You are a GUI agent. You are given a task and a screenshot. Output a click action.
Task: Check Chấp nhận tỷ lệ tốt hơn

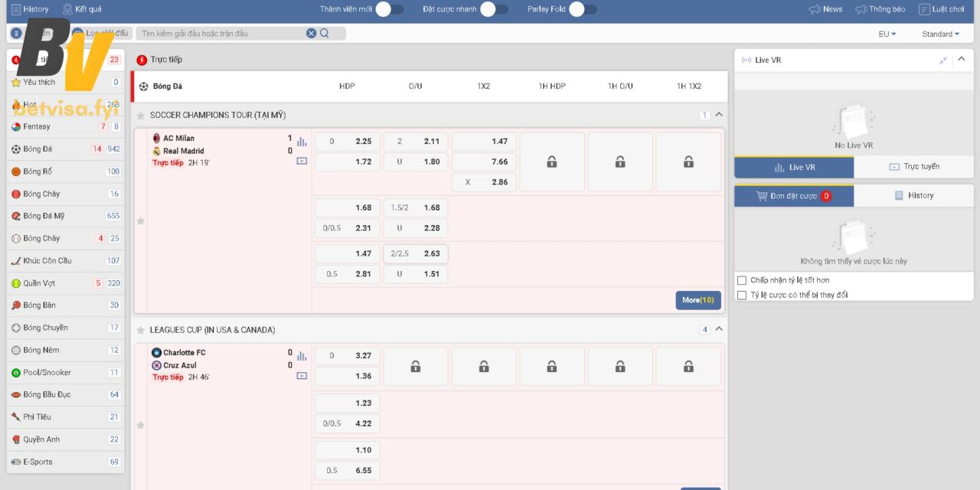(x=741, y=280)
